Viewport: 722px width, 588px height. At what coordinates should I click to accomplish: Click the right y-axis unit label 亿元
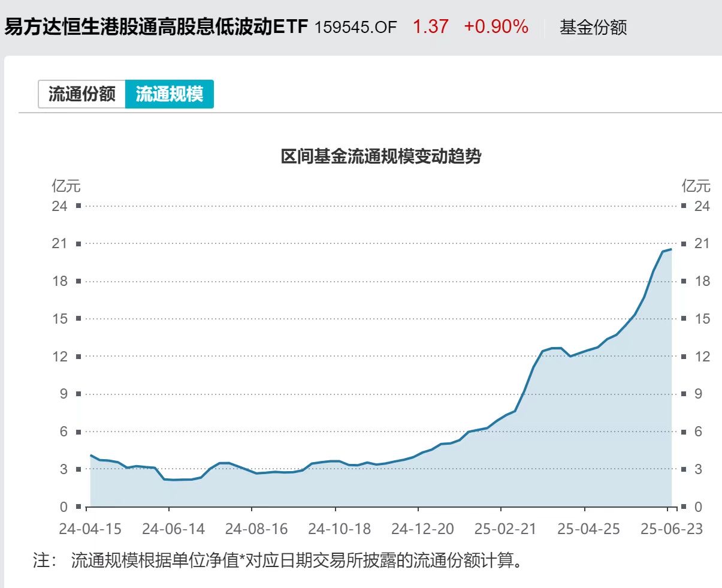coord(696,186)
